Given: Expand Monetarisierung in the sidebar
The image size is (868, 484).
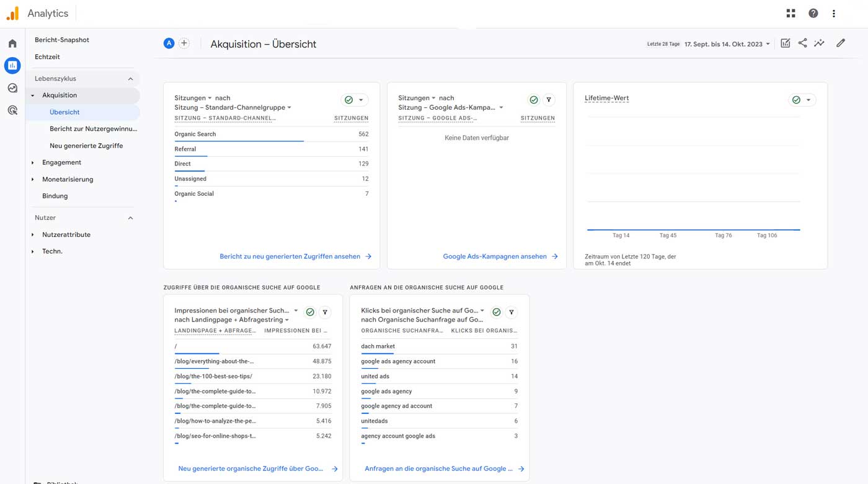Looking at the screenshot, I should [33, 179].
